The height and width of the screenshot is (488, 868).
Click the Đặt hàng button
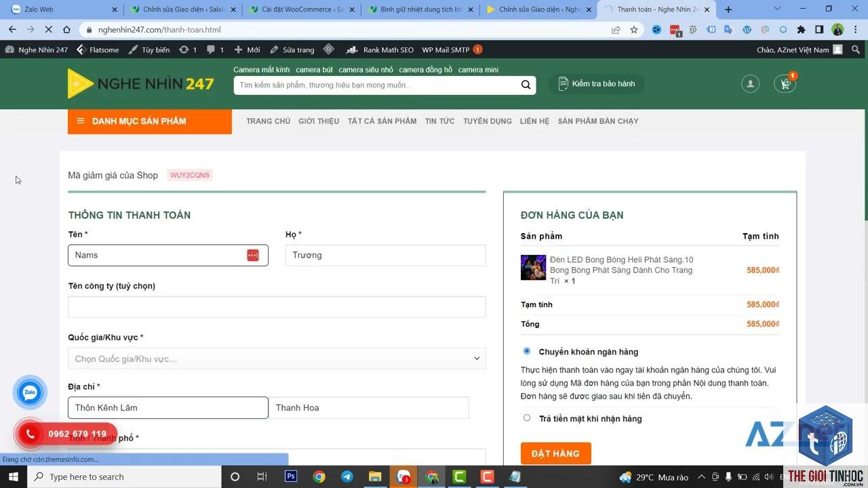[x=555, y=453]
